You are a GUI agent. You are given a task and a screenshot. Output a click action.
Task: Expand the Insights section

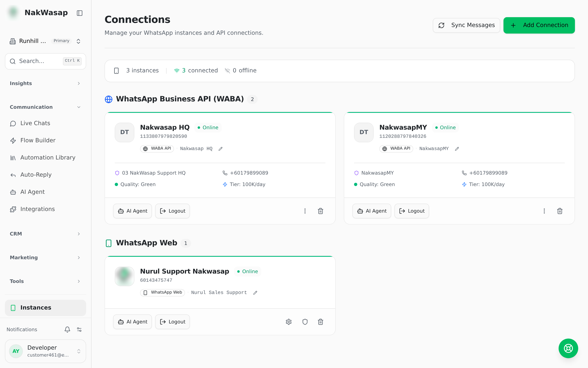(x=46, y=83)
